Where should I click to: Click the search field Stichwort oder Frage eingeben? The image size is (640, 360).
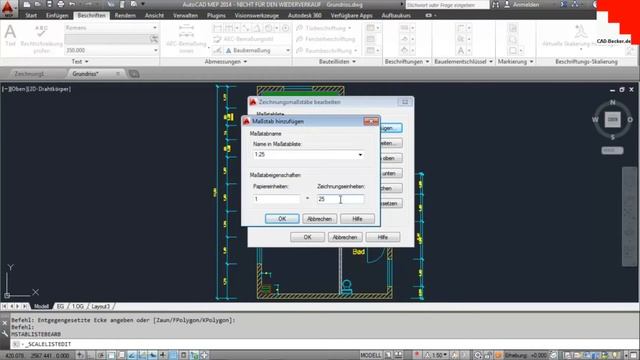[x=447, y=5]
